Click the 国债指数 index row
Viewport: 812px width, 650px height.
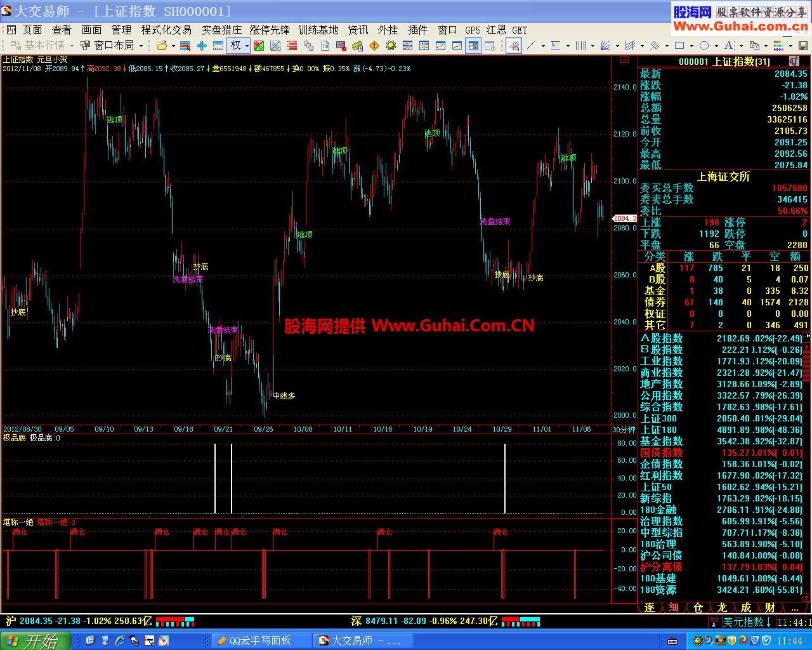721,453
